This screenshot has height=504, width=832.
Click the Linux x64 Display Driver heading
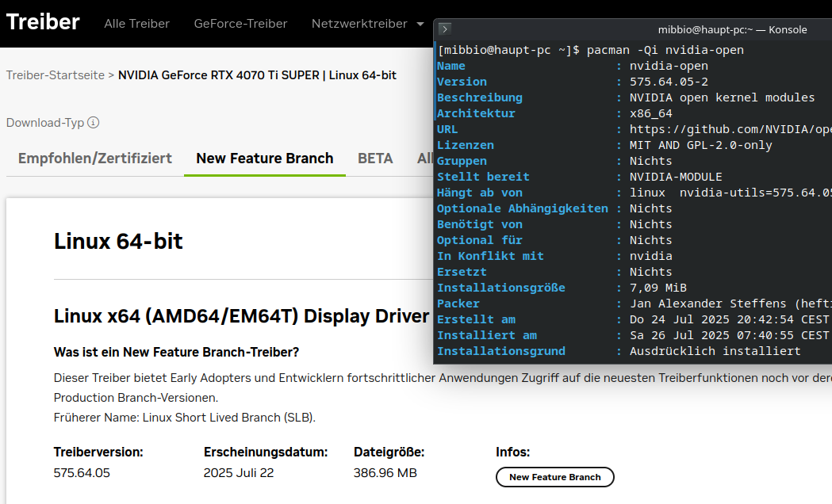pyautogui.click(x=241, y=316)
